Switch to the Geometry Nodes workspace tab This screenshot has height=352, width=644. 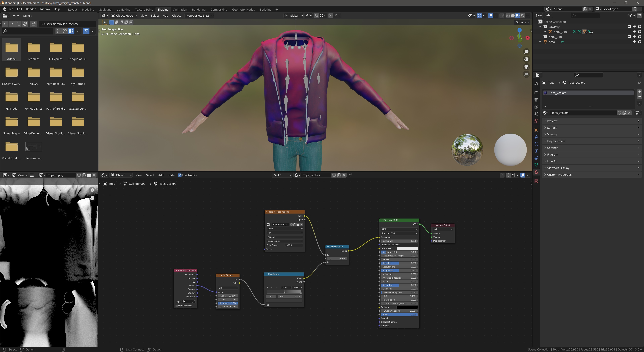pos(243,10)
